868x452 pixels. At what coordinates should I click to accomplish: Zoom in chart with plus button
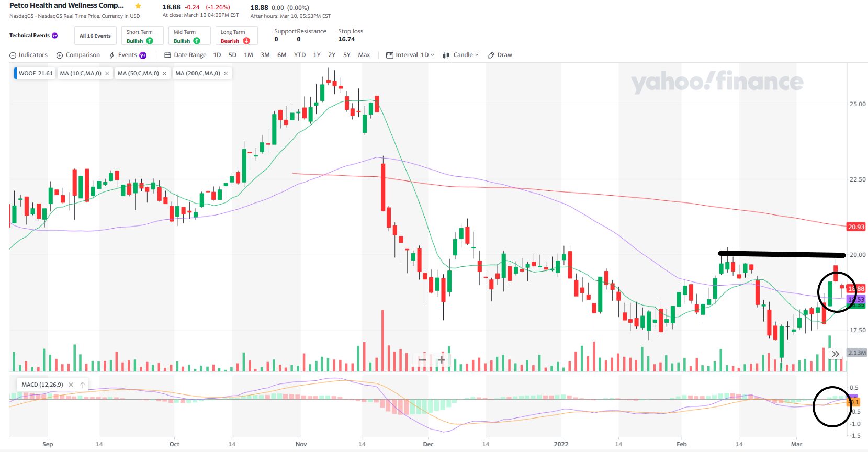[442, 360]
